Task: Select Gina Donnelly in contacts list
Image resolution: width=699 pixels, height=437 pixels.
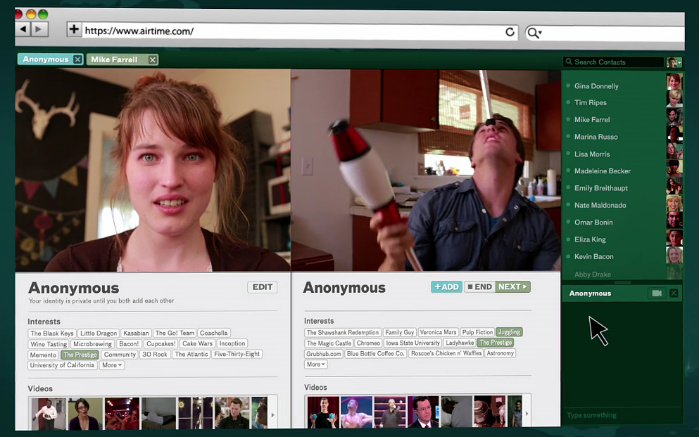Action: 597,86
